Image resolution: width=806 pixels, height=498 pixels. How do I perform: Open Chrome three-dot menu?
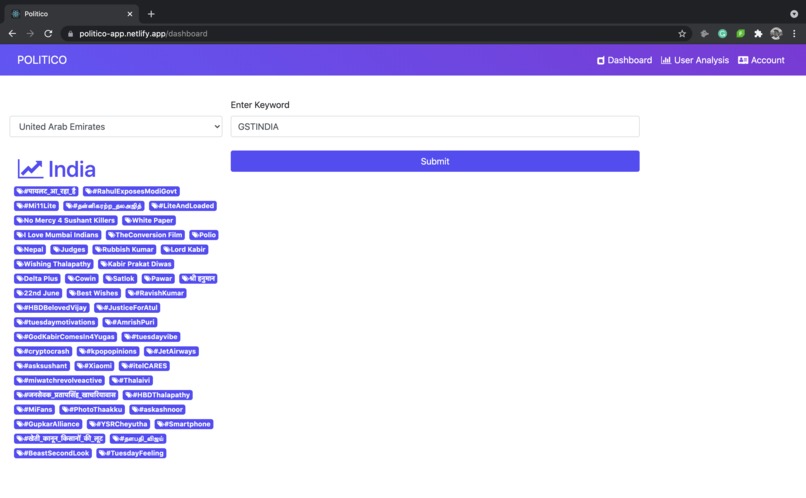pyautogui.click(x=794, y=33)
